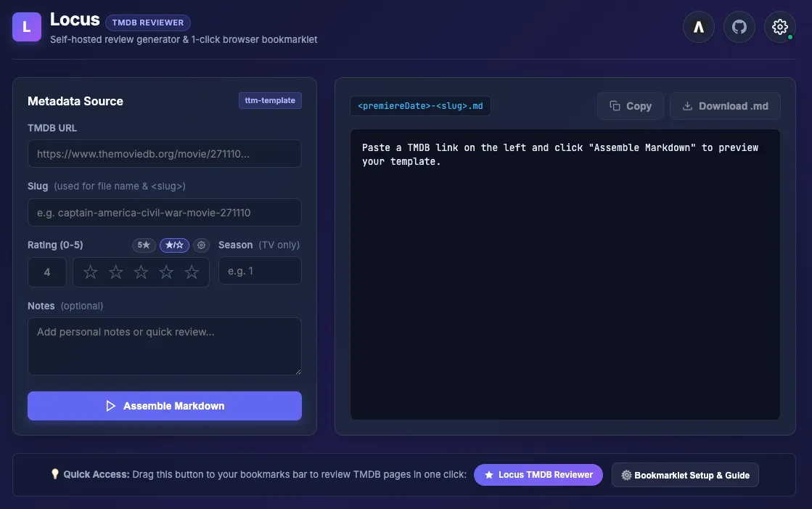Focus the TMDB URL input field

(x=165, y=154)
